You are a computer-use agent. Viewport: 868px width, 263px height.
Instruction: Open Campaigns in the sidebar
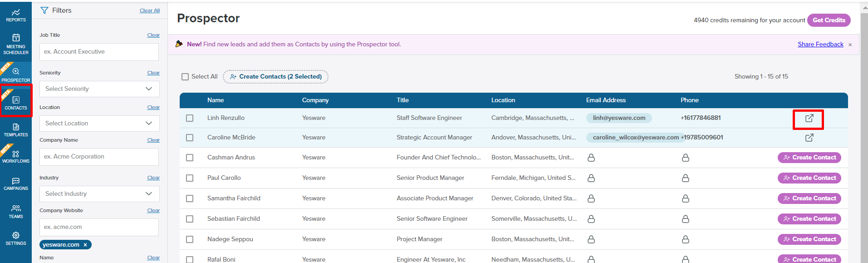[16, 184]
